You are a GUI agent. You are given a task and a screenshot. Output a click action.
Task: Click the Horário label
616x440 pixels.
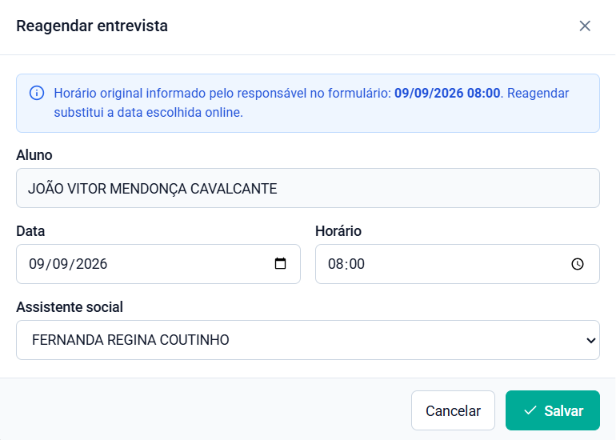coord(338,231)
